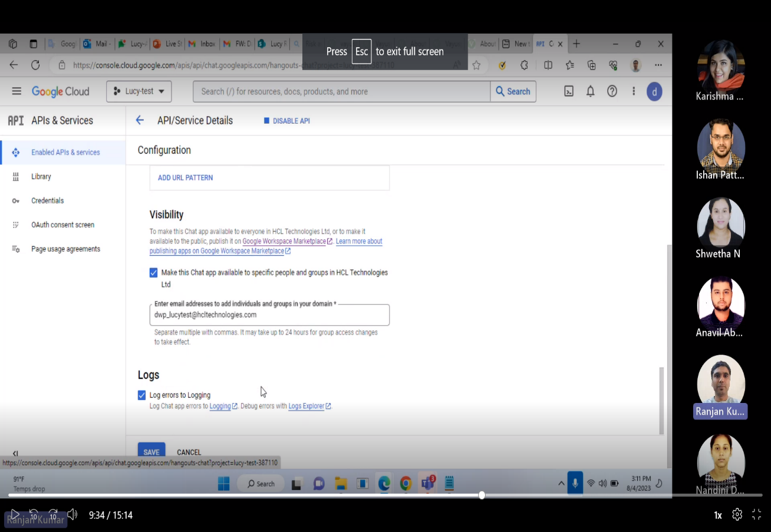The width and height of the screenshot is (771, 532).
Task: Open the Edge split screen icon
Action: click(x=548, y=65)
